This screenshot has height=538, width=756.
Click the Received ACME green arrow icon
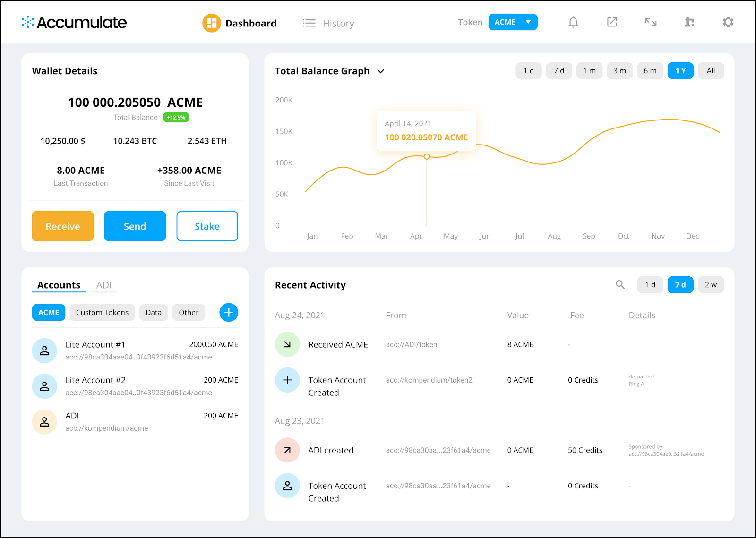coord(287,344)
